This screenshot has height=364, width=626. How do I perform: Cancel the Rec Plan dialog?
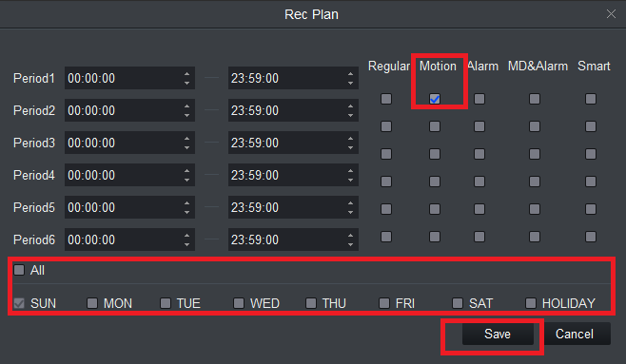click(x=575, y=334)
